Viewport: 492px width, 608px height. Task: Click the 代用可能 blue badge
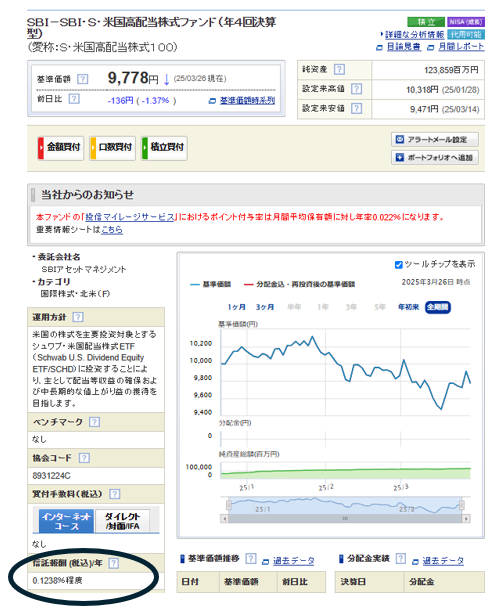(466, 35)
